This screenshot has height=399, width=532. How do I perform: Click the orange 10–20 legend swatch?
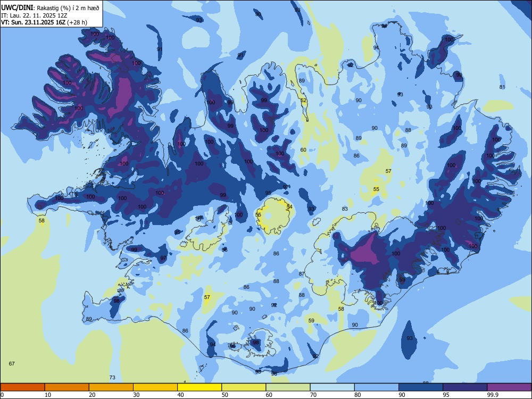point(67,387)
